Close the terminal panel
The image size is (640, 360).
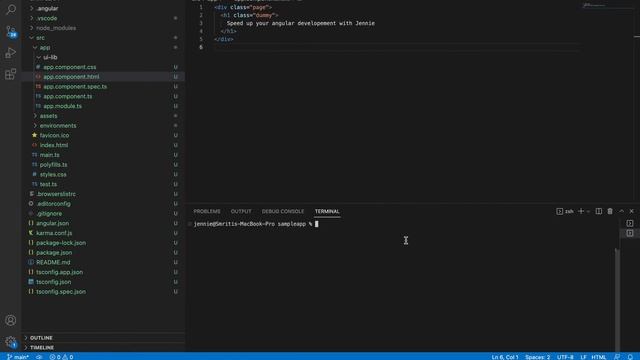click(631, 211)
